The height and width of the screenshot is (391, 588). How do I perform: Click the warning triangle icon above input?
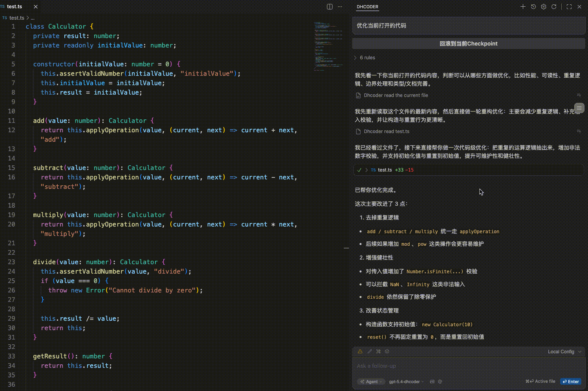(360, 352)
